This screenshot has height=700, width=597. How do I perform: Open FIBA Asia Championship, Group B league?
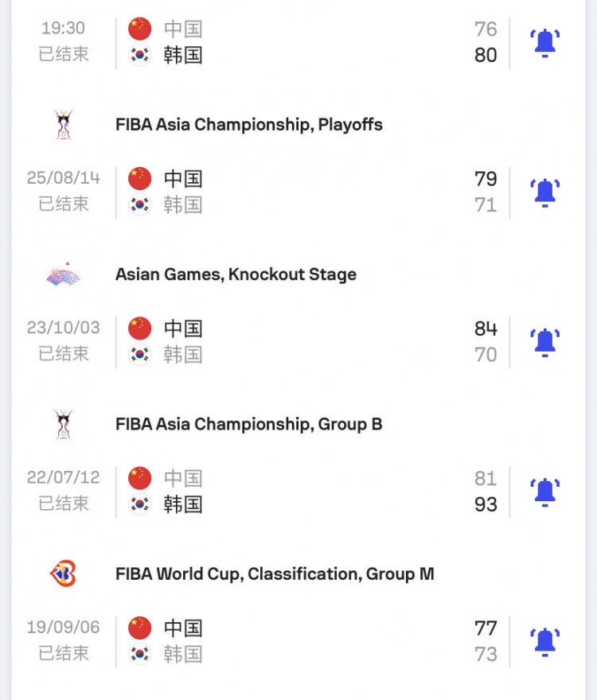[x=248, y=425]
